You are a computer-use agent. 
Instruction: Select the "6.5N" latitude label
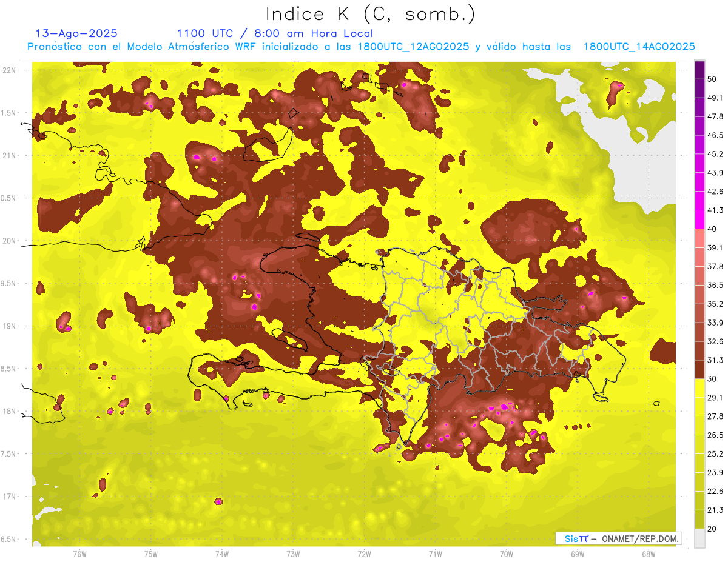[8, 539]
